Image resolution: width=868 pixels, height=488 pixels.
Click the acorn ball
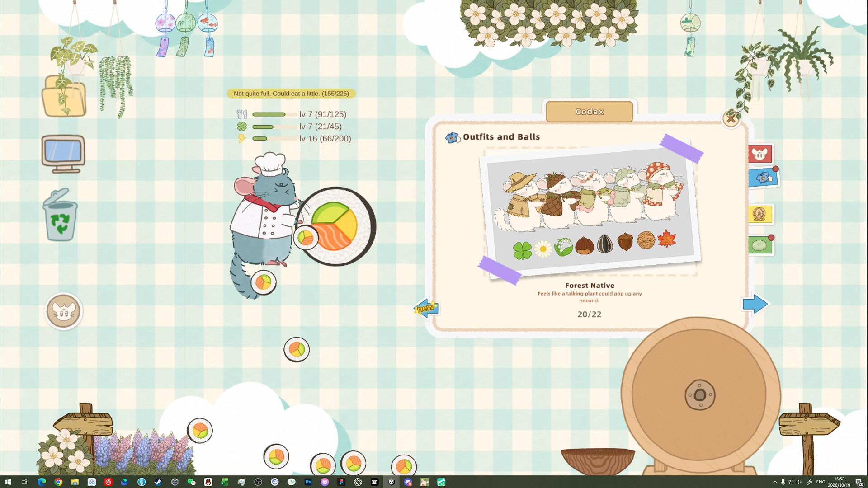click(625, 242)
